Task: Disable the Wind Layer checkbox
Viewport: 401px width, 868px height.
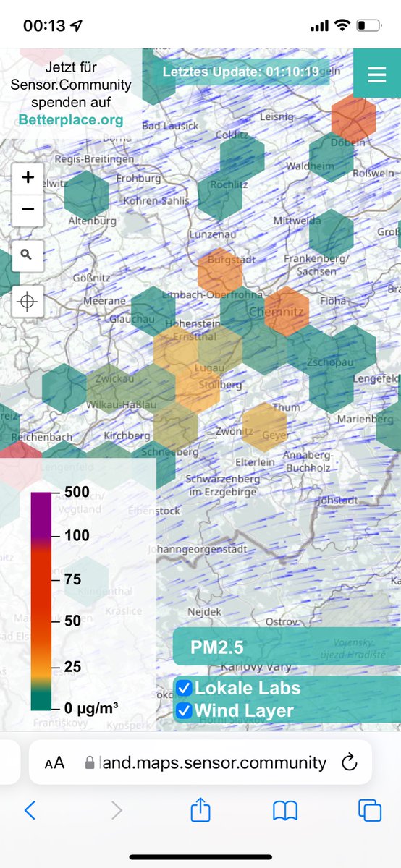Action: pyautogui.click(x=184, y=710)
